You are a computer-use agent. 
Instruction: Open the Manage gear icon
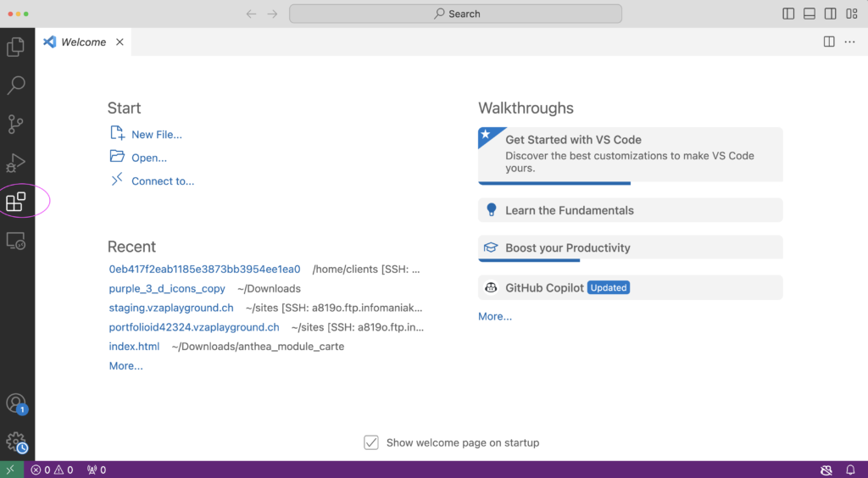tap(16, 442)
